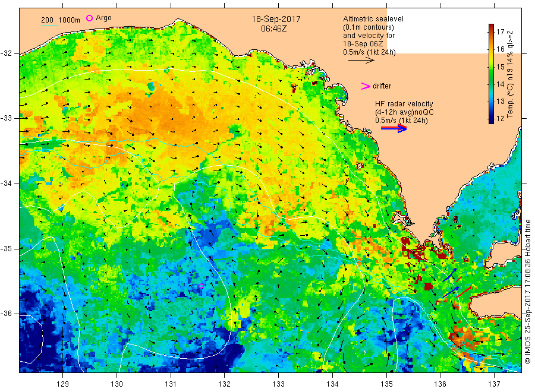Click the magenta Argo float marker near 131.5E

[202, 286]
